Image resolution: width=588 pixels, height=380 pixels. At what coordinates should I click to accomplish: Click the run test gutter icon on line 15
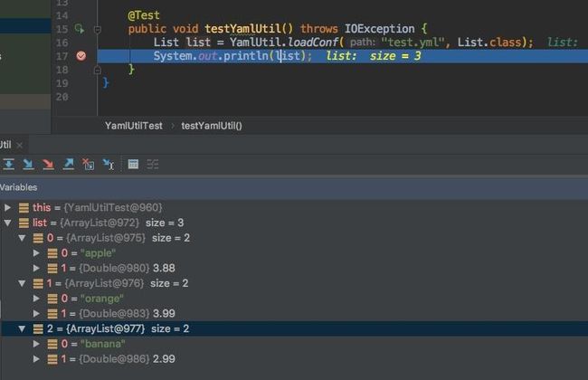point(80,29)
